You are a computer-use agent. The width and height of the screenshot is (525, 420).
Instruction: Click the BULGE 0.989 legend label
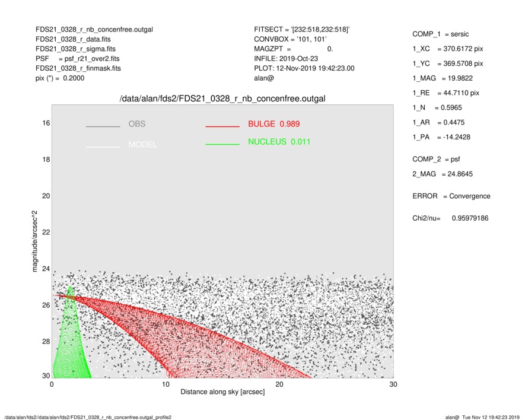point(274,124)
